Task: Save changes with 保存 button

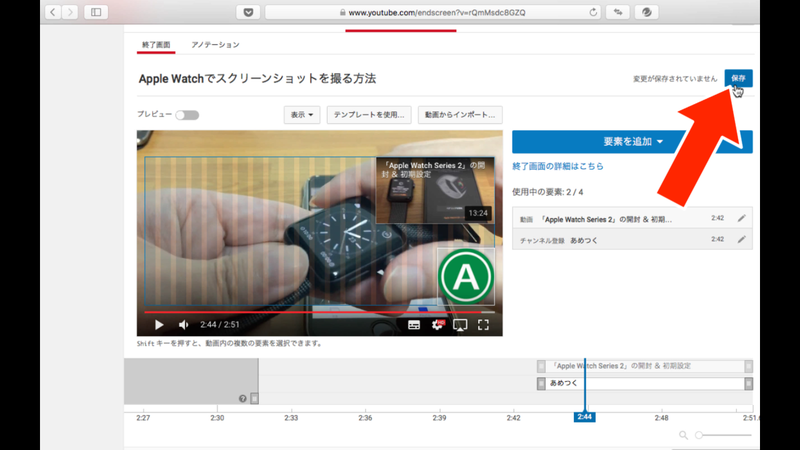Action: (x=738, y=78)
